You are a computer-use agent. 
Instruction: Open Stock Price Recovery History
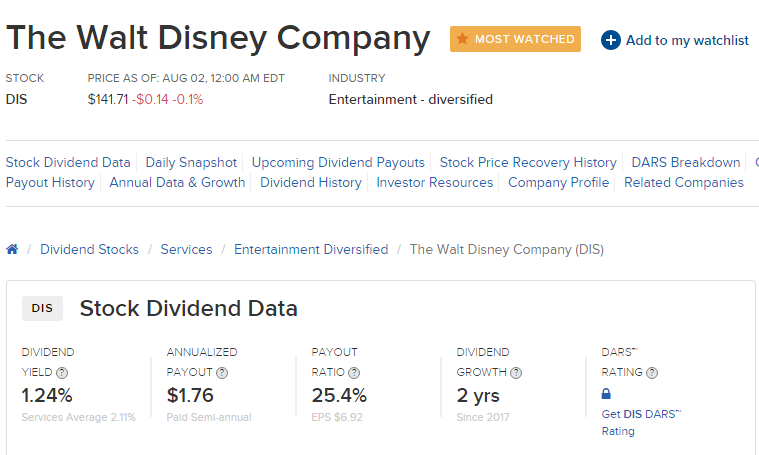coord(528,162)
